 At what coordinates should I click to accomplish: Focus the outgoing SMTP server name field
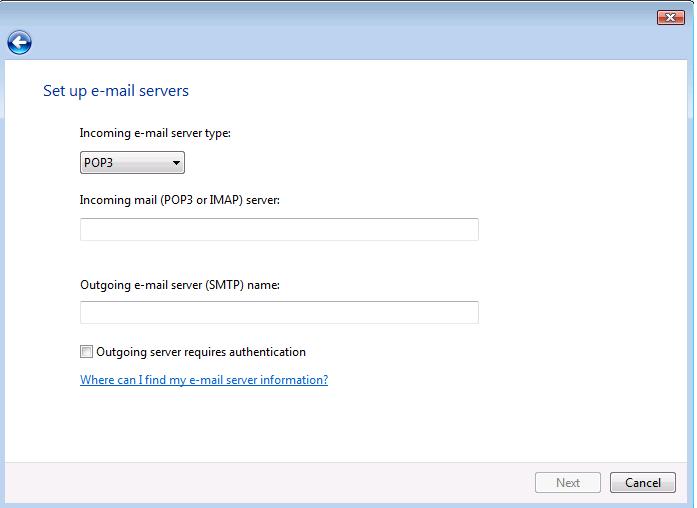tap(279, 313)
